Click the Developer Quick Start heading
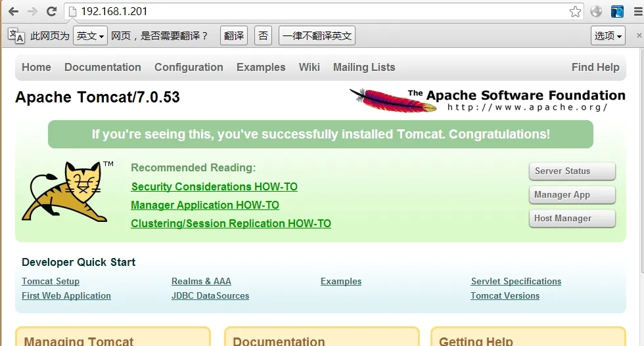Viewport: 644px width, 346px height. [78, 262]
